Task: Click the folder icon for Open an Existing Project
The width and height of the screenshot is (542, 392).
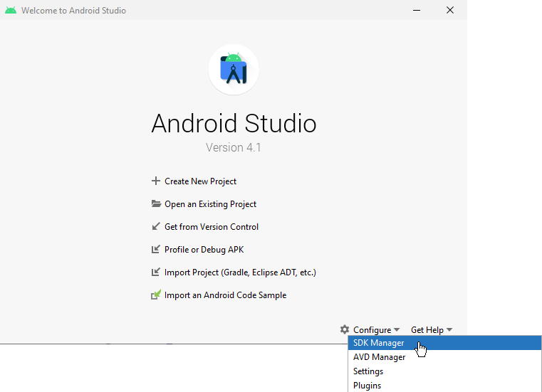Action: (156, 204)
